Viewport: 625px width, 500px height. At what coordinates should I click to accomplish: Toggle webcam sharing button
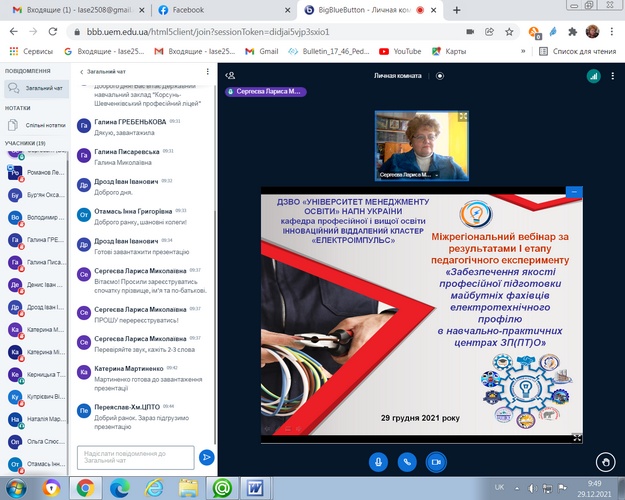point(436,462)
